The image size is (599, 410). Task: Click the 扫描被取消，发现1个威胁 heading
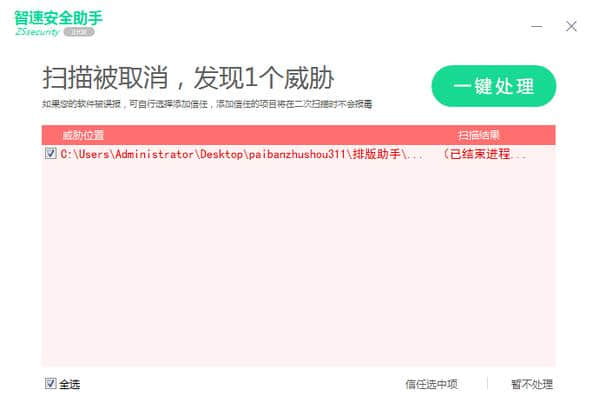[x=188, y=78]
